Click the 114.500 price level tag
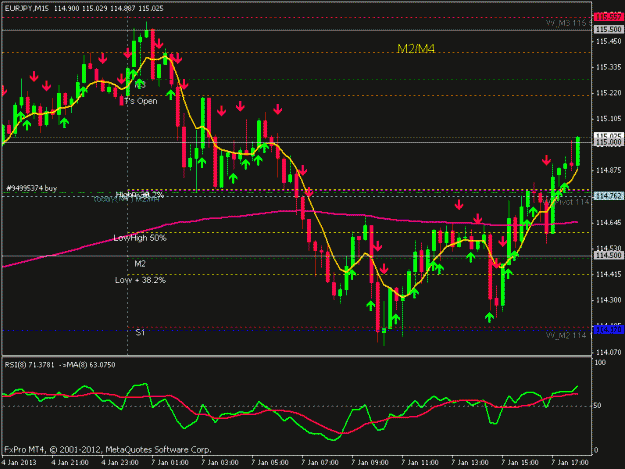The width and height of the screenshot is (625, 469). (x=608, y=255)
